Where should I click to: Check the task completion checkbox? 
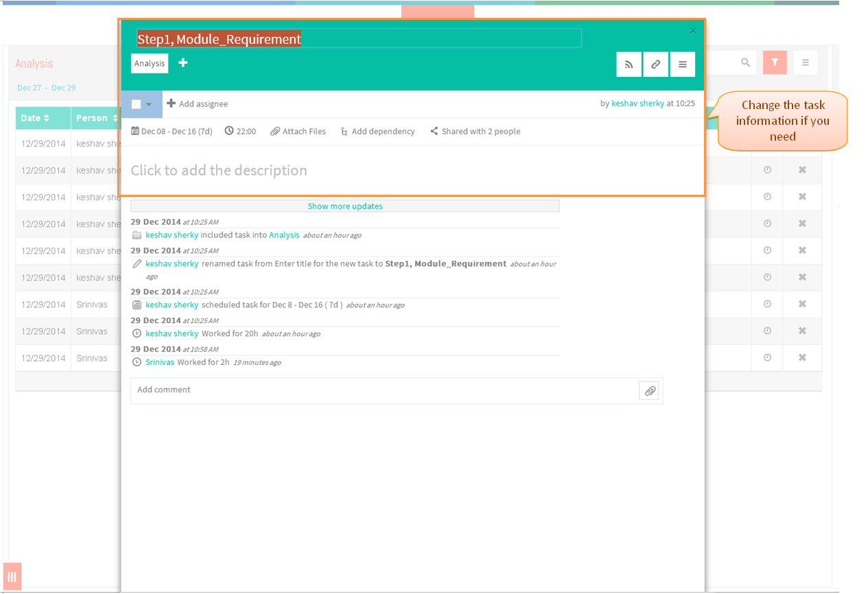pos(136,104)
